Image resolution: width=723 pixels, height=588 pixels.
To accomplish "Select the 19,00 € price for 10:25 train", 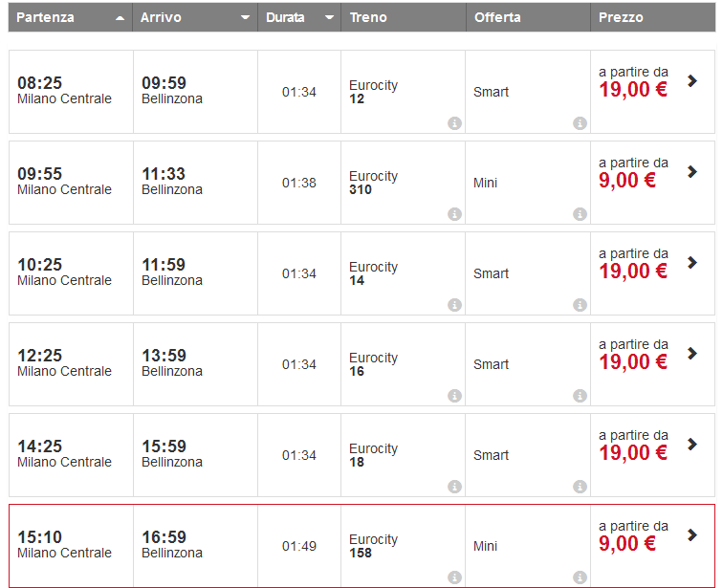I will (x=633, y=272).
